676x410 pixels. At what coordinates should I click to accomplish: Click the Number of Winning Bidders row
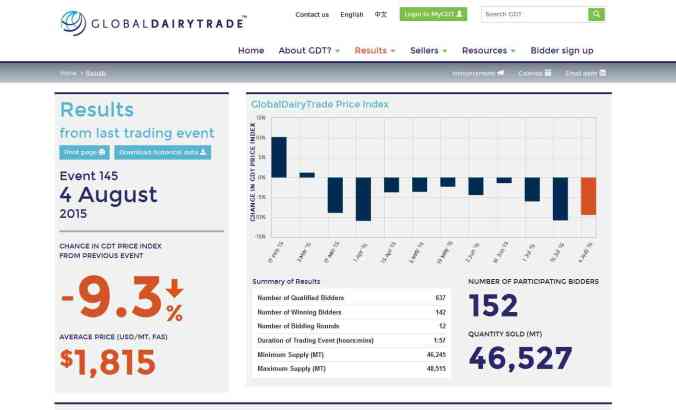click(x=351, y=312)
